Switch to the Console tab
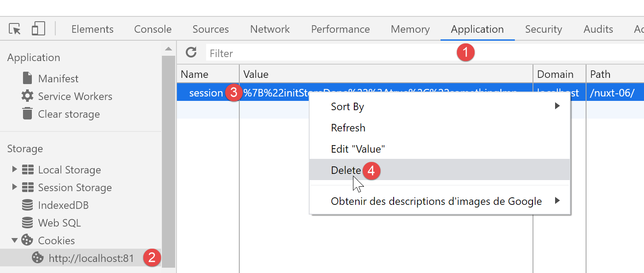This screenshot has width=644, height=273. (153, 29)
